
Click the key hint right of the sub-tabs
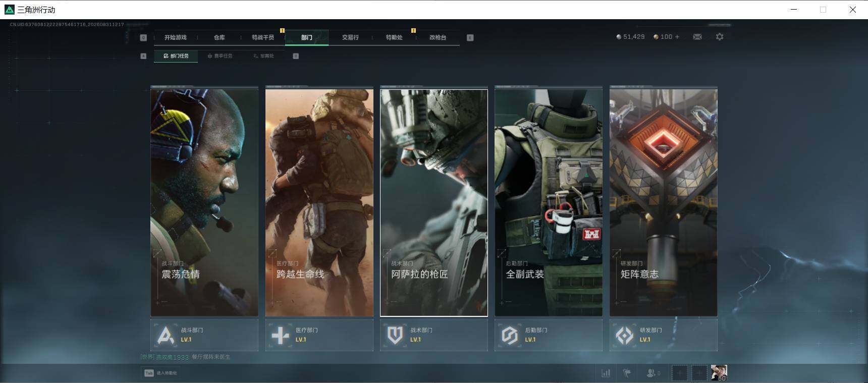click(296, 56)
